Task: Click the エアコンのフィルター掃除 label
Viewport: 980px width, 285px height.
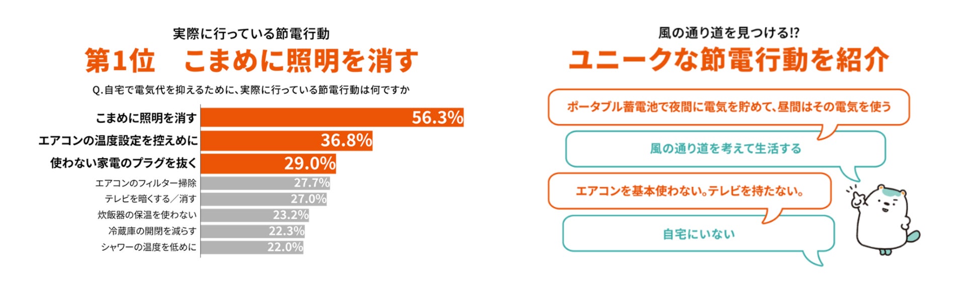Action: click(146, 183)
